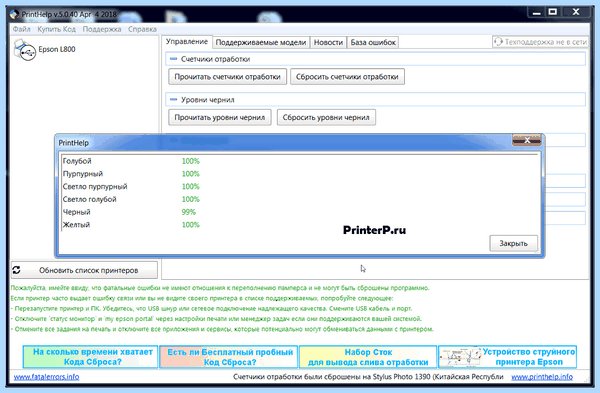Open the Справка menu
The width and height of the screenshot is (600, 393).
pyautogui.click(x=142, y=29)
